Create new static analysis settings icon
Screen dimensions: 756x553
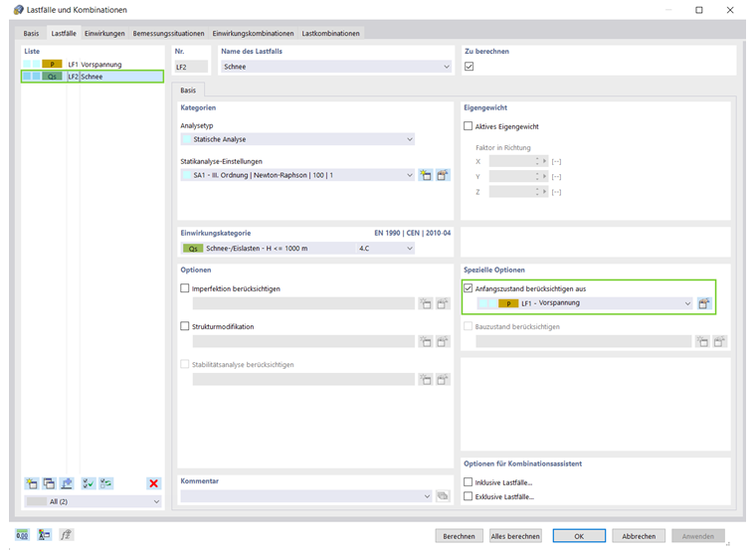426,175
